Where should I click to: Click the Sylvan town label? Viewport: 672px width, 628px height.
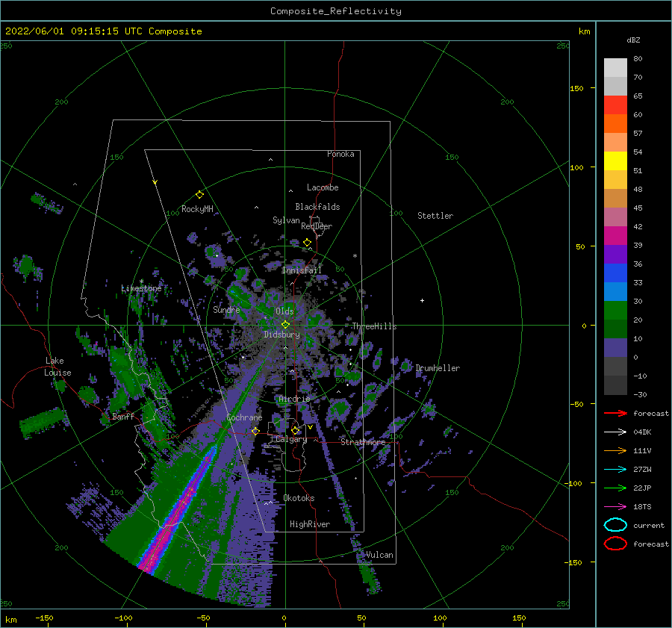[x=286, y=220]
